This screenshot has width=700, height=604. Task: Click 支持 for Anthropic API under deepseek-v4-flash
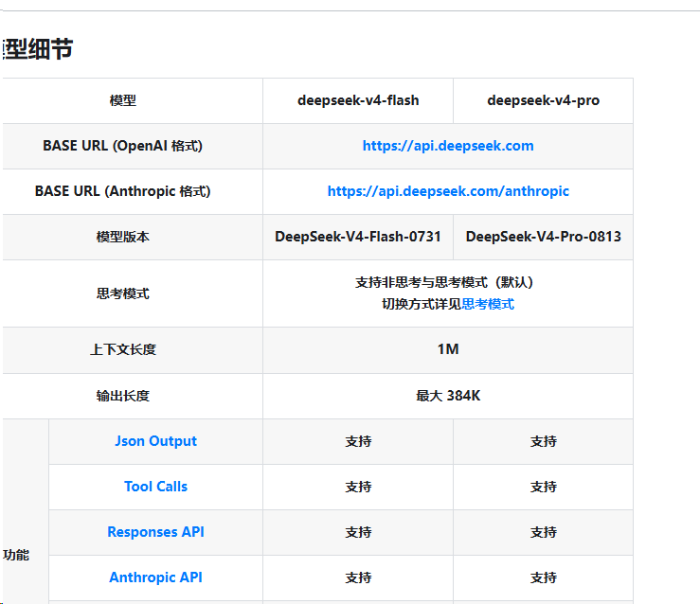coord(358,577)
